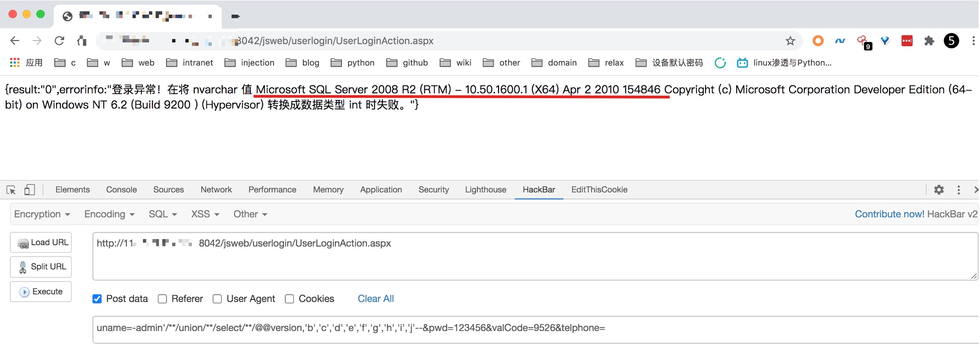This screenshot has height=347, width=980.
Task: Open the 应用 apps grid shortcut
Action: click(26, 63)
